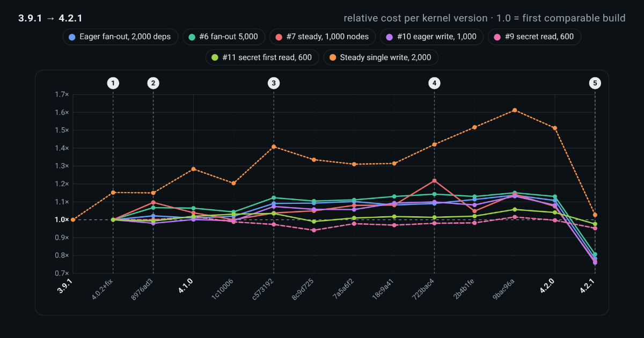Click the x-axis label 4.1.0
The image size is (644, 338).
pyautogui.click(x=186, y=286)
